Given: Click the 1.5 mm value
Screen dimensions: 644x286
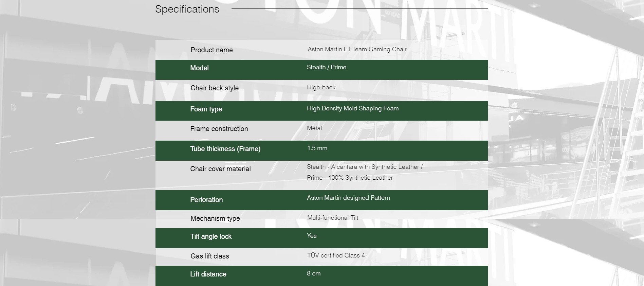Looking at the screenshot, I should tap(317, 148).
